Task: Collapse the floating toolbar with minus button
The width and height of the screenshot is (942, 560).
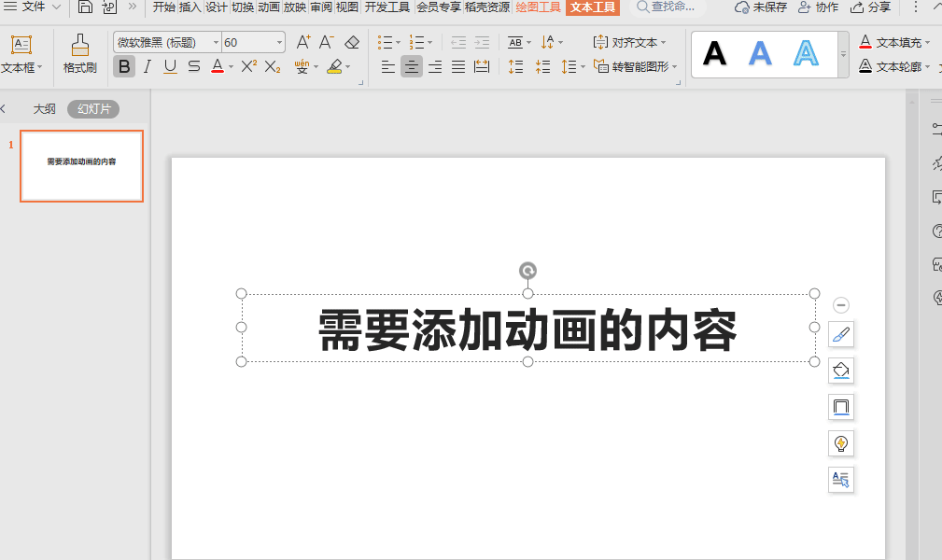Action: 841,305
